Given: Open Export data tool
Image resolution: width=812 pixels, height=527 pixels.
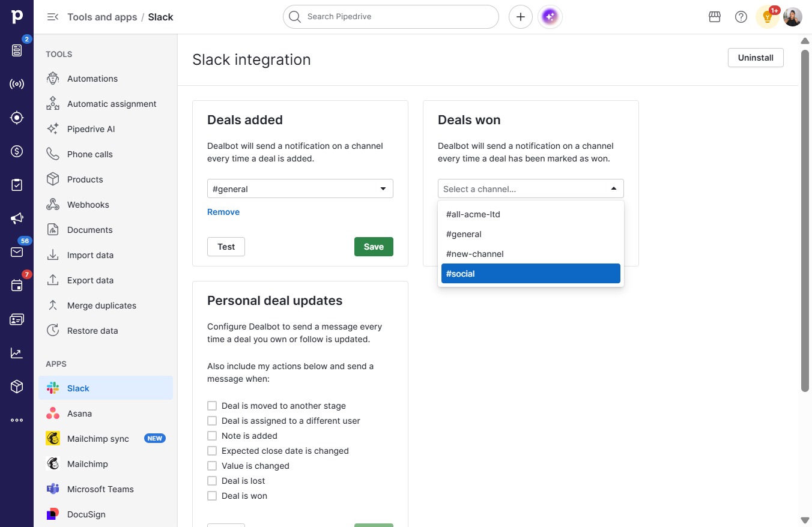Looking at the screenshot, I should pos(106,280).
